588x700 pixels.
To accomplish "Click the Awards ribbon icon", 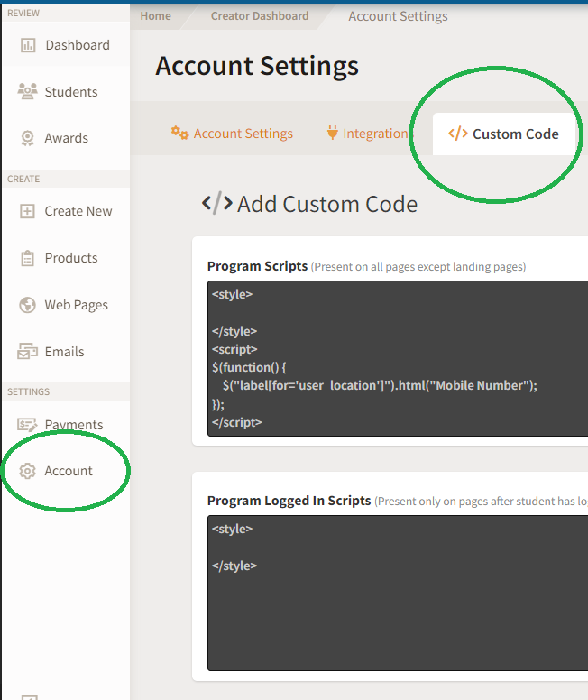I will tap(27, 138).
